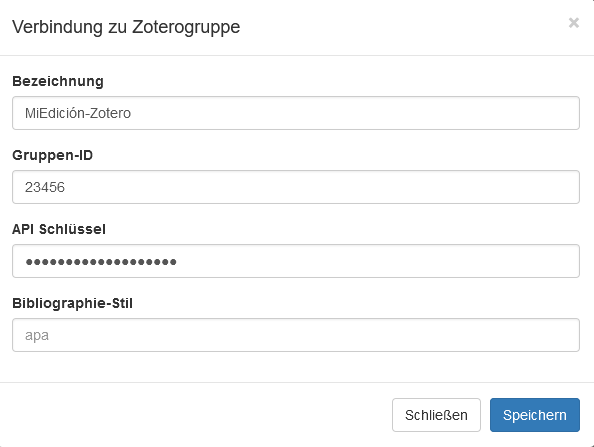Click the Bezeichnung label
The width and height of the screenshot is (594, 447).
[58, 81]
